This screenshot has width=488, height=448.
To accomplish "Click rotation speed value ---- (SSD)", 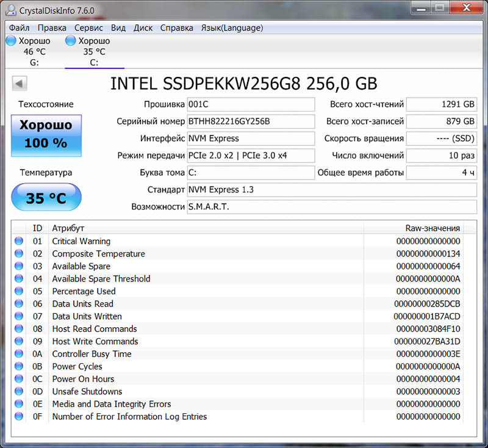I will click(x=441, y=139).
